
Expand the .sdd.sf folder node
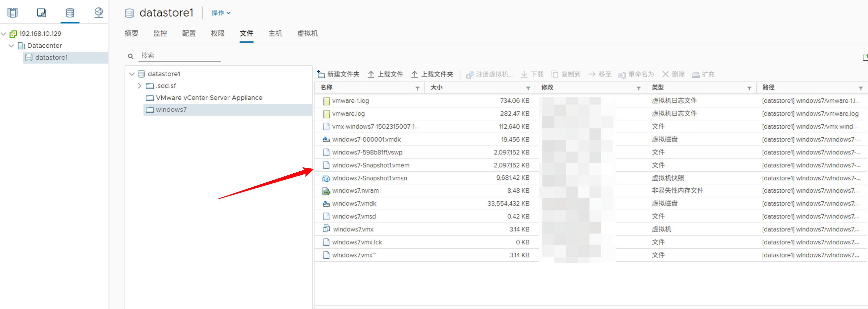pos(139,86)
